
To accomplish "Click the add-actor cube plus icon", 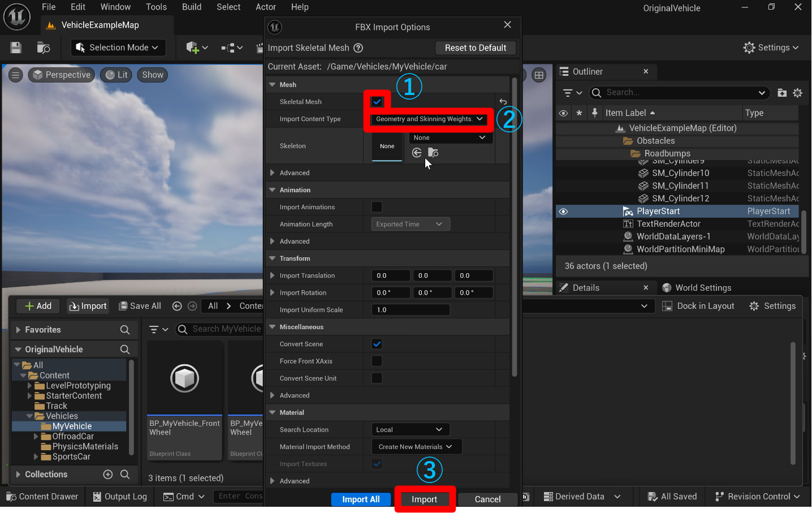I will click(192, 48).
